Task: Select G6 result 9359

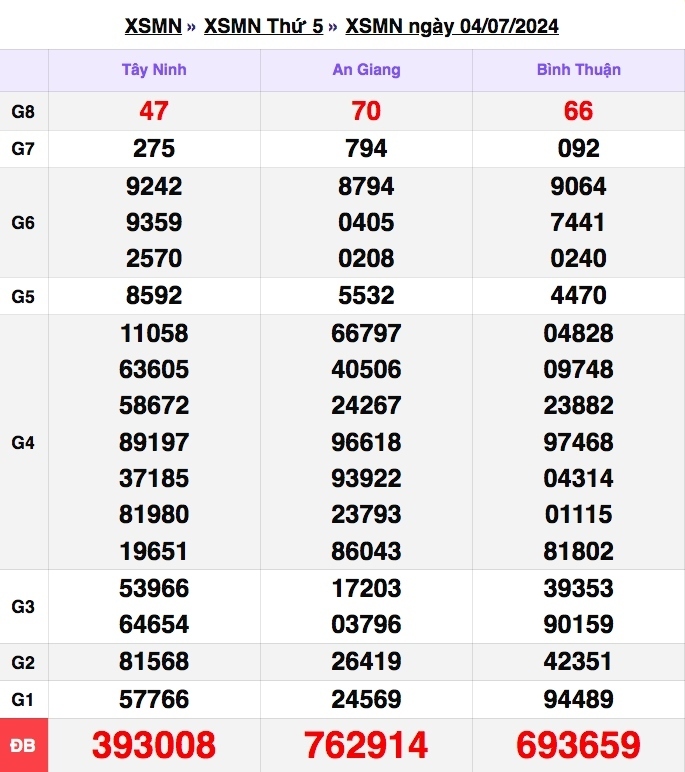Action: (x=154, y=223)
